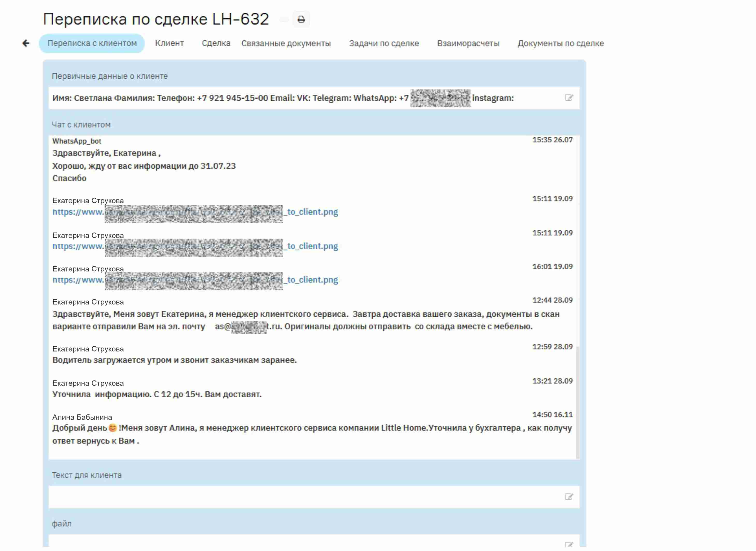Click the файл section label
The image size is (756, 551).
click(x=62, y=524)
